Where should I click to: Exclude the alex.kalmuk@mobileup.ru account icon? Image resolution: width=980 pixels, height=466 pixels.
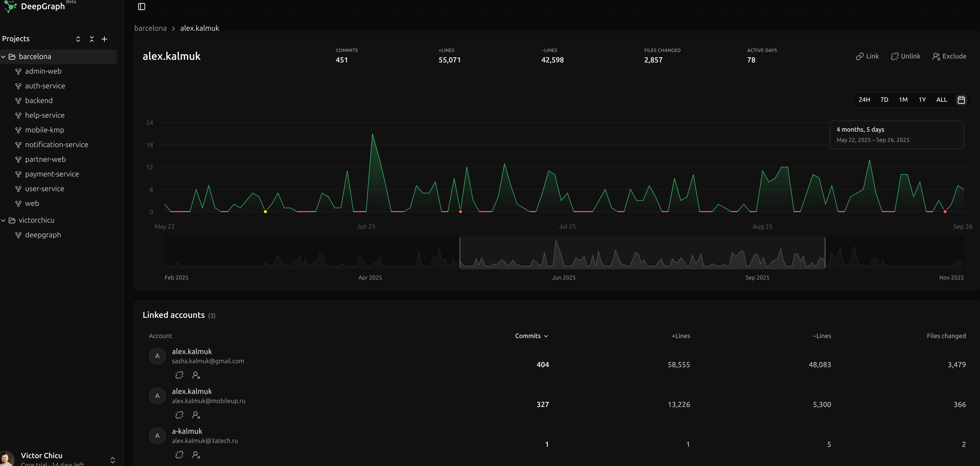pyautogui.click(x=196, y=415)
